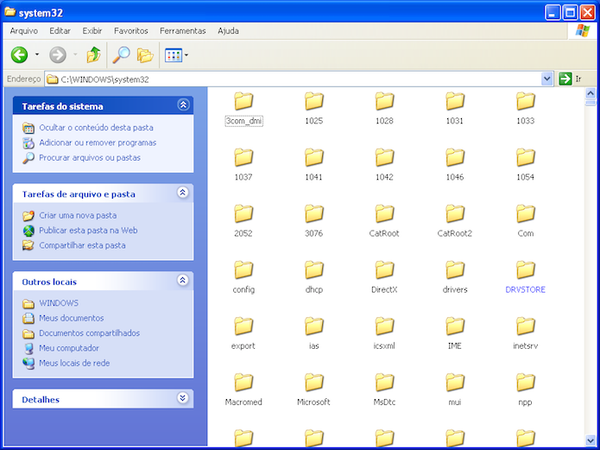600x450 pixels.
Task: Select the CatRoot folder icon
Action: 384,214
